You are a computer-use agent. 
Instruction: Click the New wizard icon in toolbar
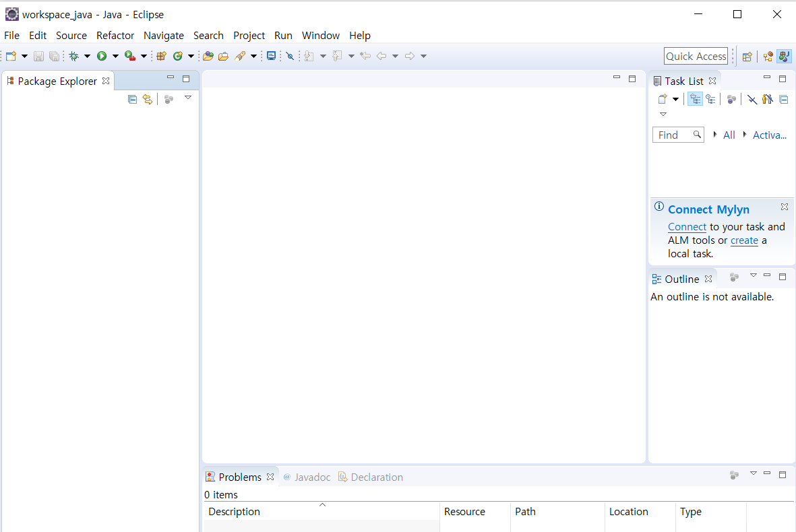coord(11,57)
